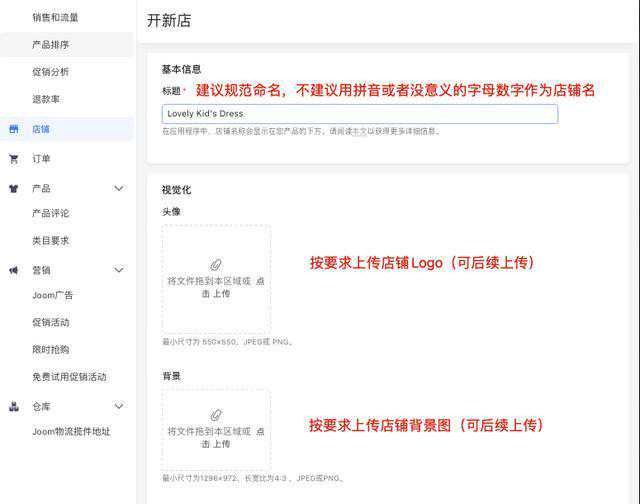Open 销售和流量 in the sidebar
This screenshot has height=504, width=640.
pyautogui.click(x=55, y=17)
